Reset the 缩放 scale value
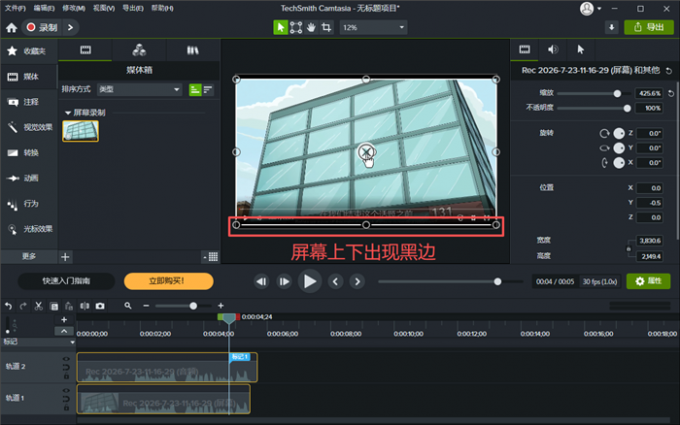This screenshot has height=425, width=680. [x=671, y=93]
